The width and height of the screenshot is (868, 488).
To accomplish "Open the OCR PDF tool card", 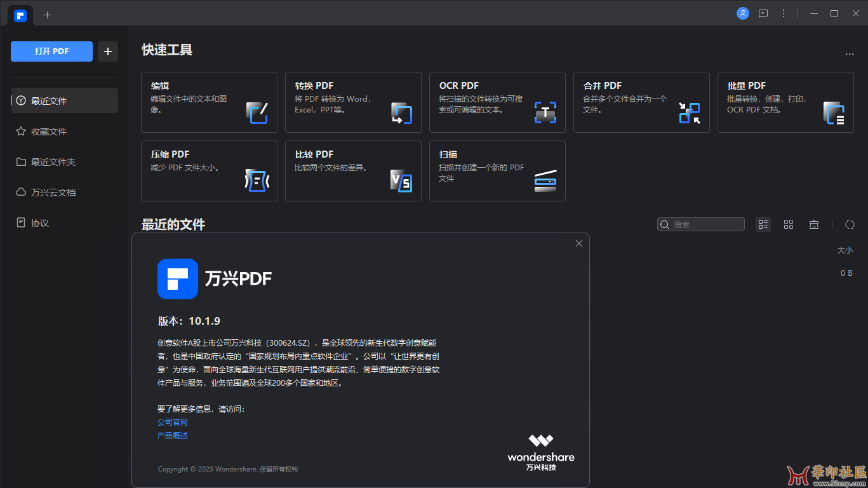I will (497, 102).
